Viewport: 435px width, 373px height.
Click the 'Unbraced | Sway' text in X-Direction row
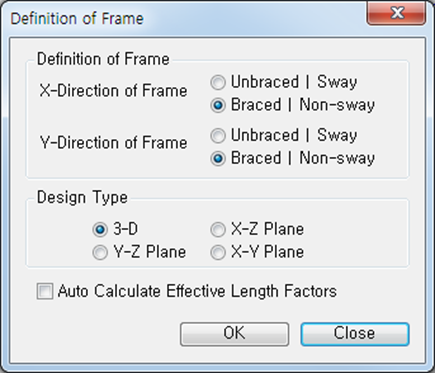pyautogui.click(x=294, y=82)
